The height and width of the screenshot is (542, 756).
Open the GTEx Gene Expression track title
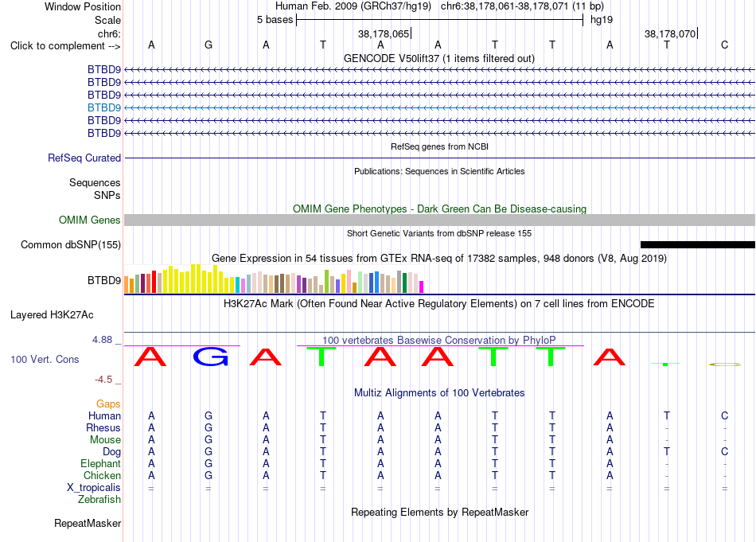438,258
